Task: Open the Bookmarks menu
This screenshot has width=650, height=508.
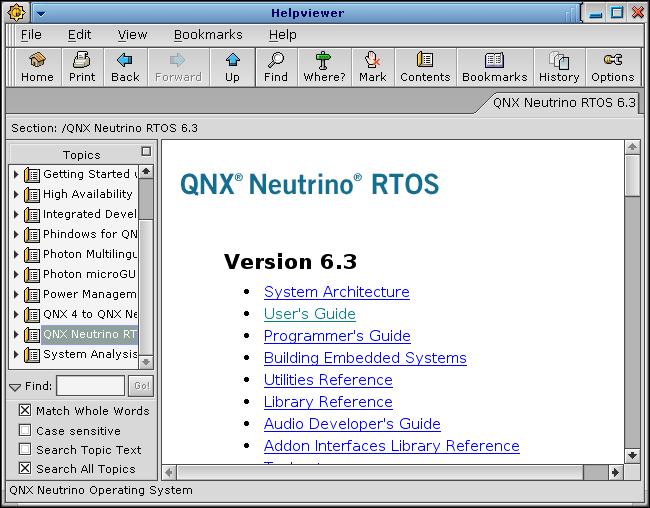Action: click(207, 34)
